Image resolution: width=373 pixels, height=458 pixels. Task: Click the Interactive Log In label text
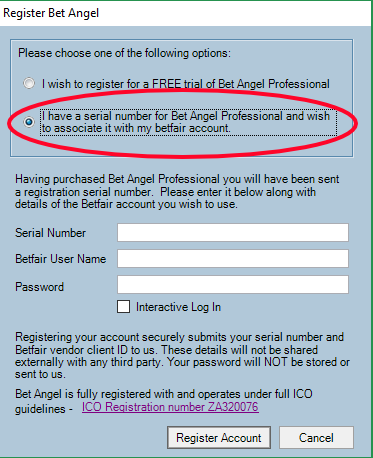[178, 307]
